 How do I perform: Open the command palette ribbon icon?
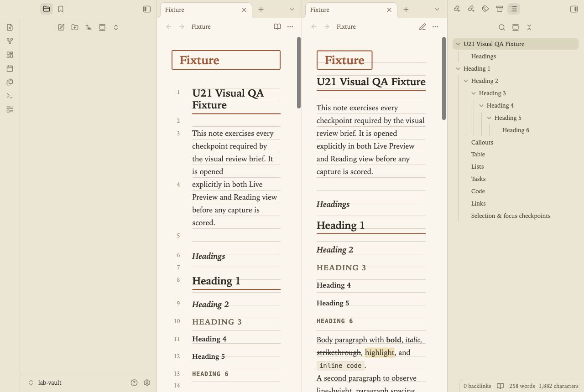(10, 96)
